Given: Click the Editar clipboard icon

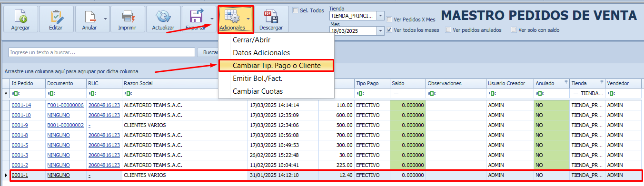Looking at the screenshot, I should click(x=56, y=17).
